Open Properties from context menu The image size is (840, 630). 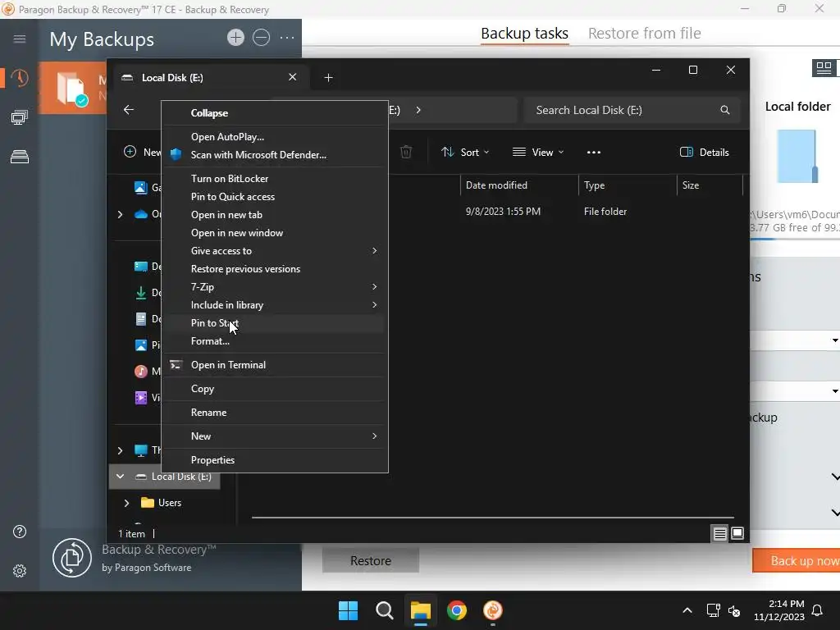[x=275, y=459]
